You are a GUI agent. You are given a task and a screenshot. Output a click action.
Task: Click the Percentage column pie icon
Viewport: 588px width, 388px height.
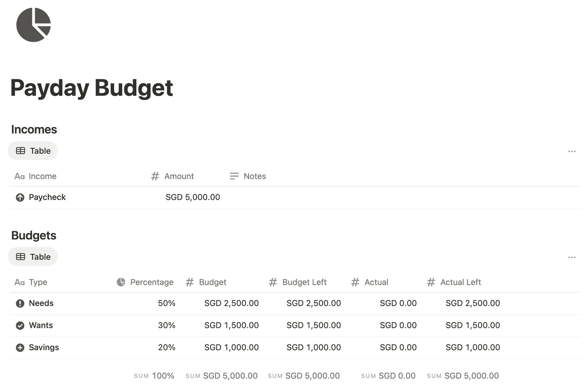click(121, 282)
